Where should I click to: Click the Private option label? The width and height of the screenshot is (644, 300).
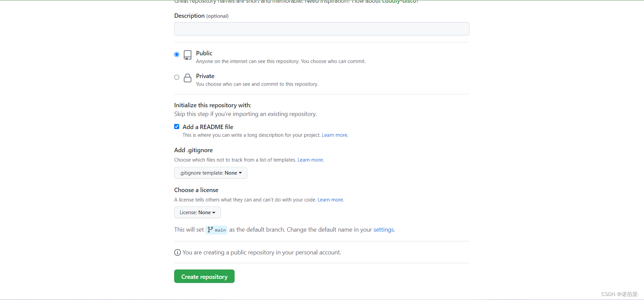pyautogui.click(x=205, y=76)
